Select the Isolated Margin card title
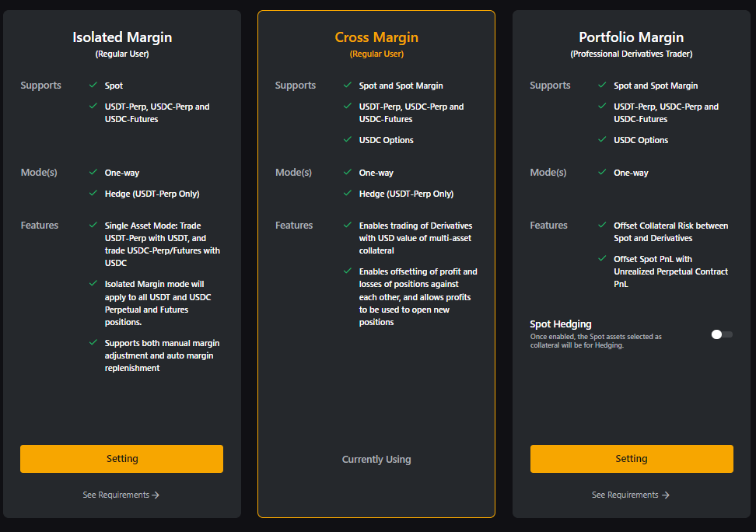The width and height of the screenshot is (756, 532). coord(122,37)
